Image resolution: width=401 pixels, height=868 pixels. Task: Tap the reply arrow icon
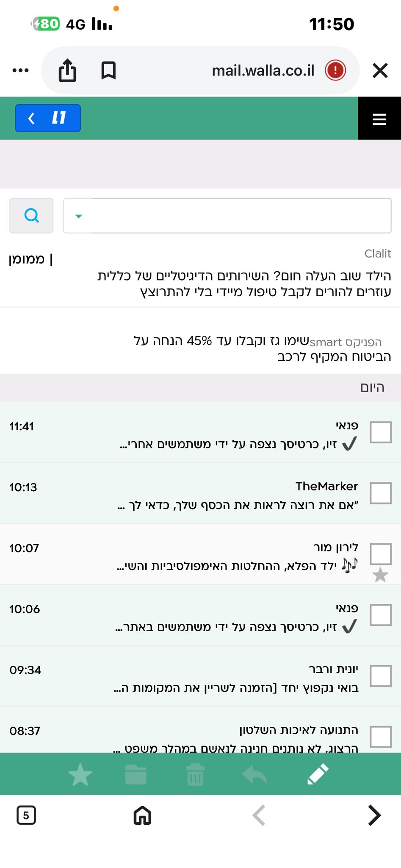click(x=254, y=775)
